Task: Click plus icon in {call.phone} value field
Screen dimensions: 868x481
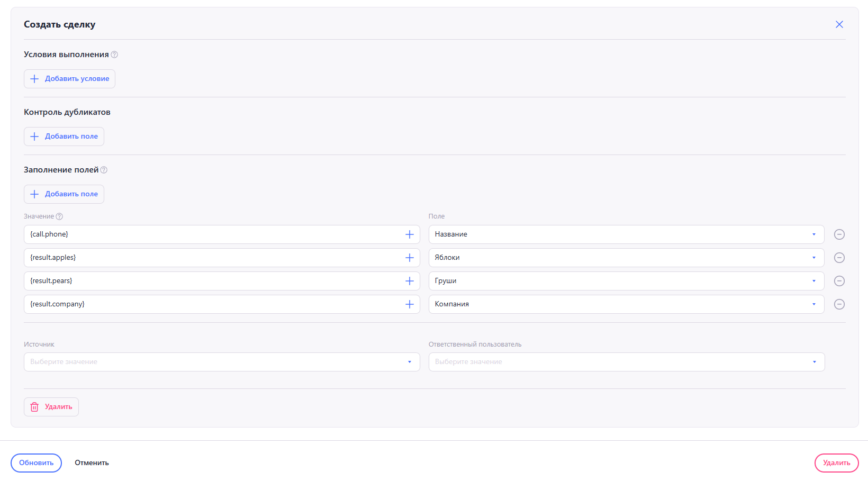Action: pyautogui.click(x=409, y=234)
